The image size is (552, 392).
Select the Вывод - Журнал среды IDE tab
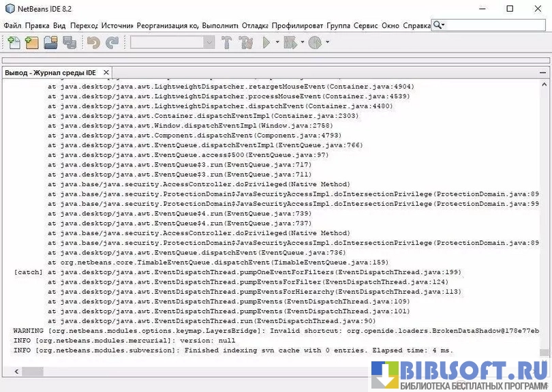pos(50,72)
